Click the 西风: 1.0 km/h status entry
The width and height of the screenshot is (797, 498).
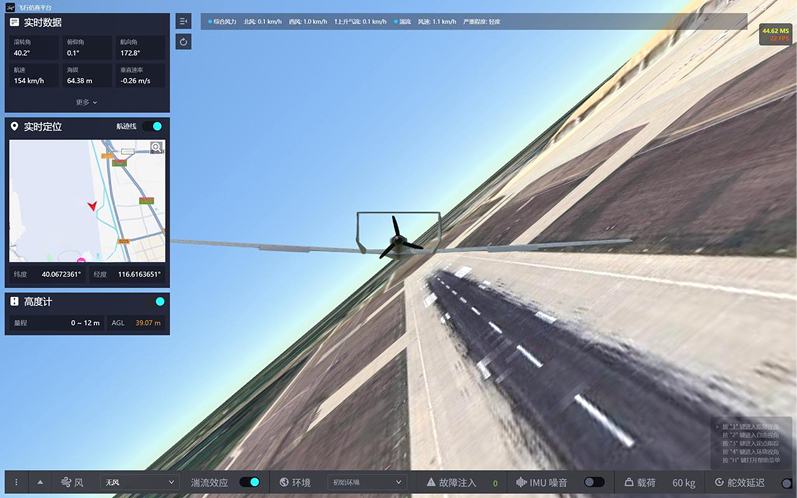pyautogui.click(x=308, y=22)
